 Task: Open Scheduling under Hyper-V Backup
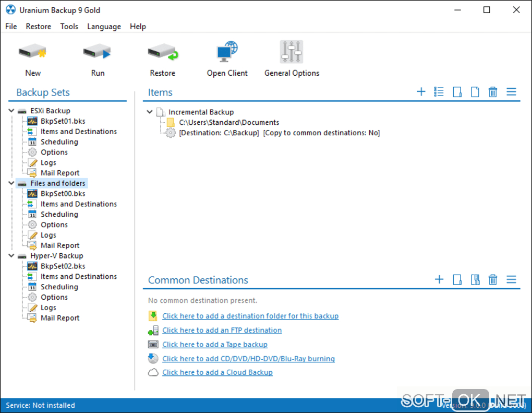[x=59, y=287]
